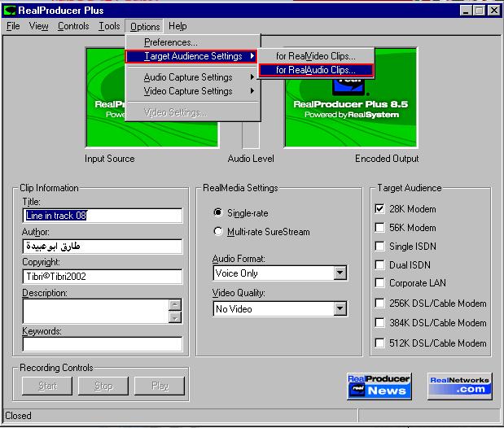Maximize the RealProducer Plus window
Image resolution: width=504 pixels, height=428 pixels.
[479, 11]
